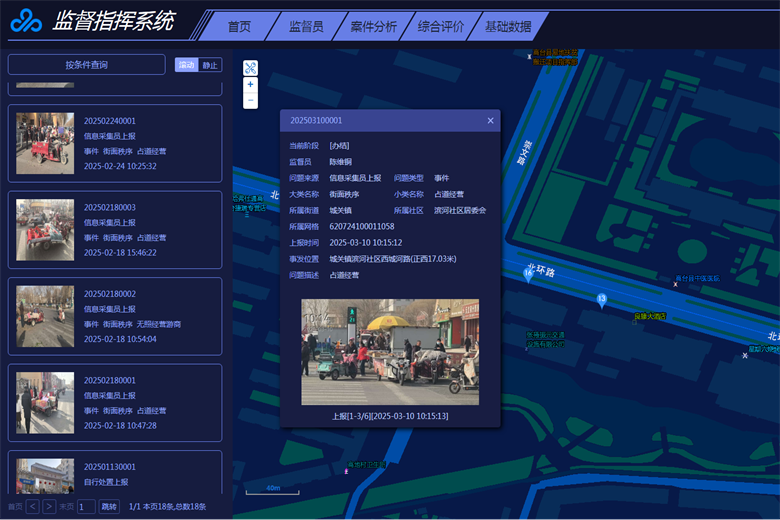Screen dimensions: 780x520
Task: Click the system logo icon
Action: (26, 22)
